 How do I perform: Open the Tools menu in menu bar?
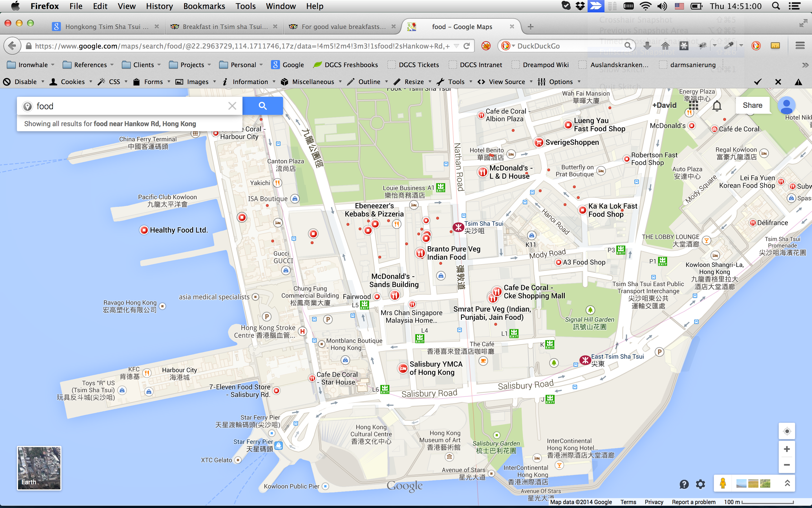pyautogui.click(x=245, y=6)
